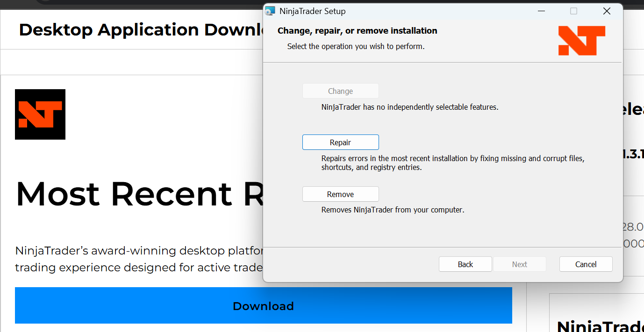644x332 pixels.
Task: Click the 'Most Recent' headline on webpage
Action: [139, 193]
